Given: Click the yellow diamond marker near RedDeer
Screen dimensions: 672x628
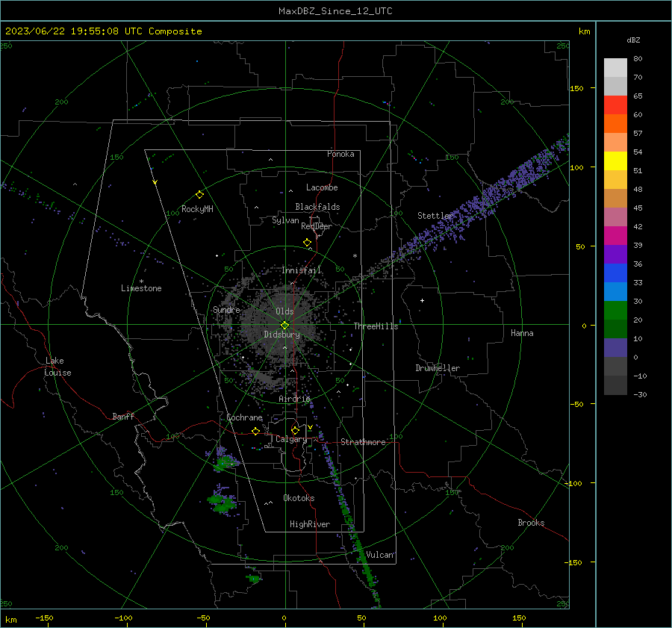Looking at the screenshot, I should [x=307, y=243].
